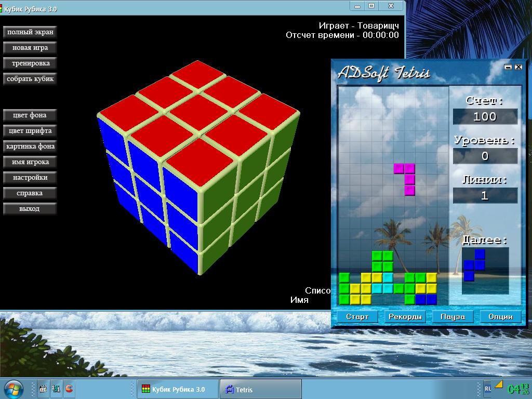Close the ADSoft Tetris window
The width and height of the screenshot is (532, 399).
pos(518,67)
